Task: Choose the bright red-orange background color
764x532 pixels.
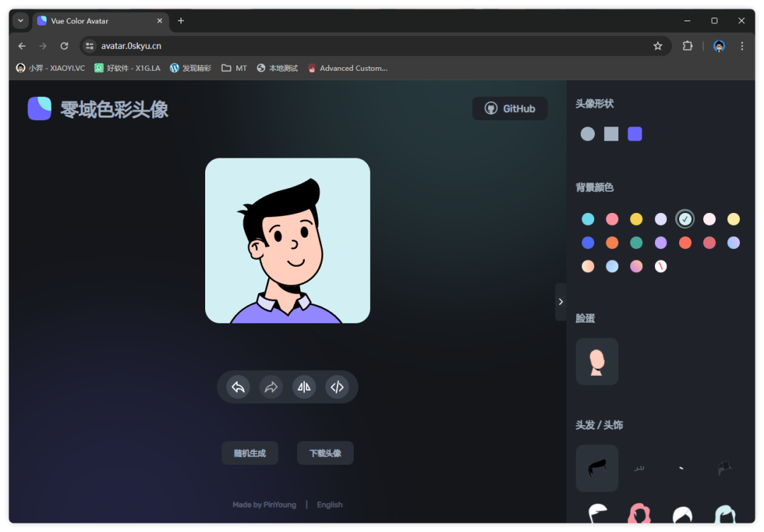Action: click(685, 243)
